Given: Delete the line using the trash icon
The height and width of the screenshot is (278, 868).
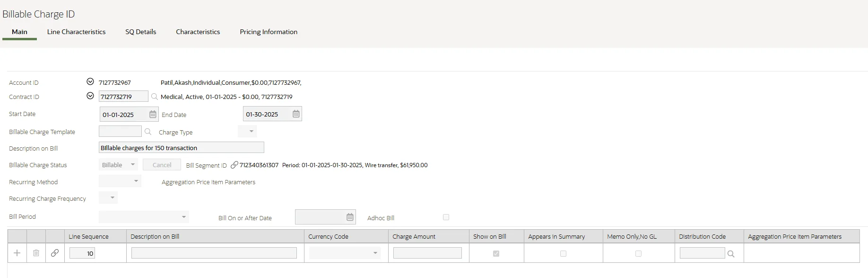Looking at the screenshot, I should pos(36,253).
